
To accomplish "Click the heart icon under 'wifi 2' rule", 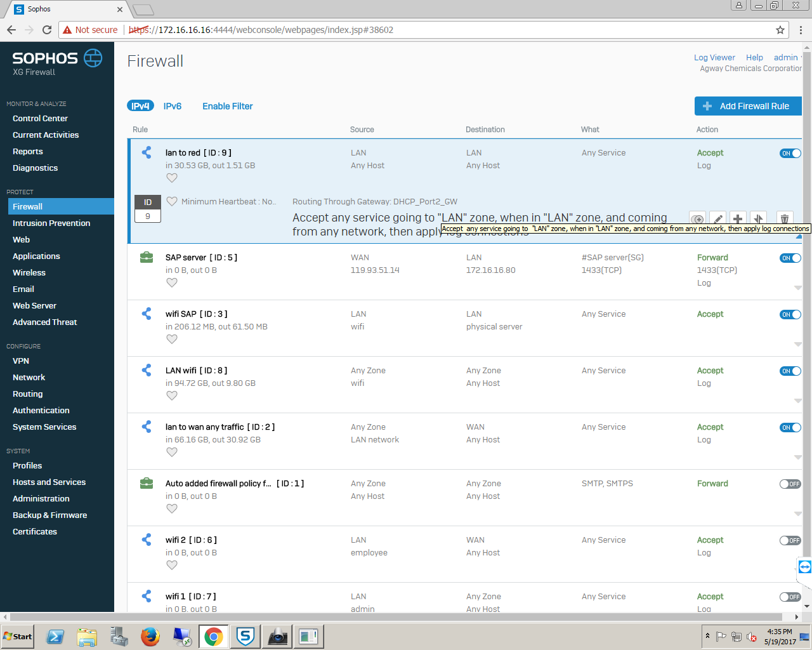I will click(172, 566).
